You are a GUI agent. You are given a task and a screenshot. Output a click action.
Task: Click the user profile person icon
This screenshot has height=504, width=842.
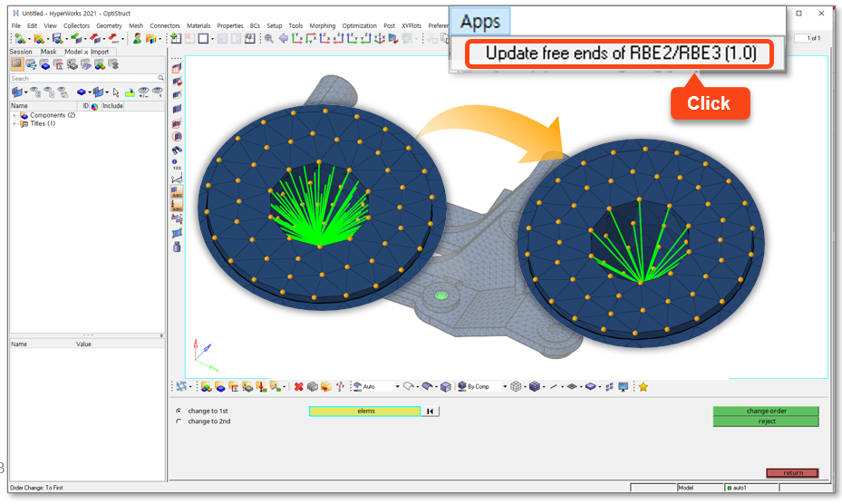point(138,39)
